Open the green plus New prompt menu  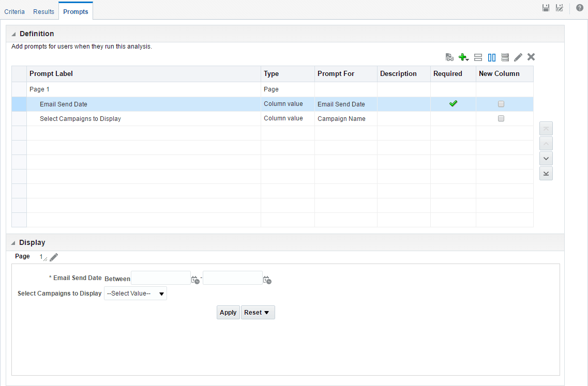[463, 57]
